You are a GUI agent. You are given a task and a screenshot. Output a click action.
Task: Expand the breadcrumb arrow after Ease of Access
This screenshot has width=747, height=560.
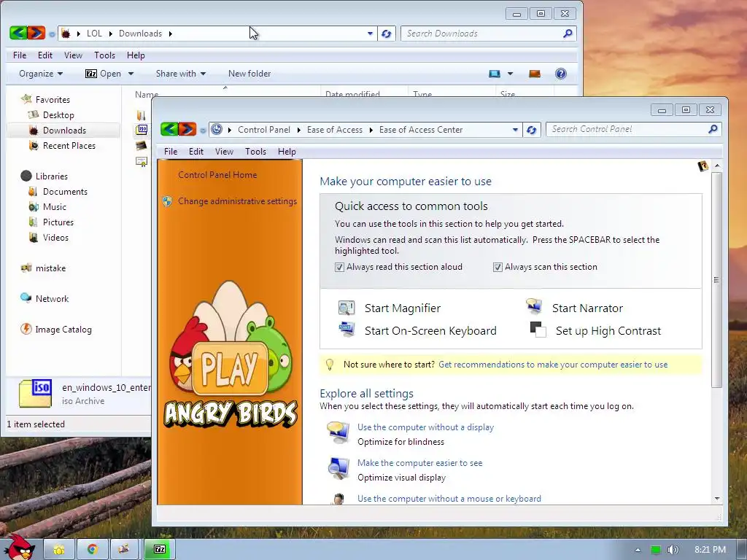coord(371,130)
